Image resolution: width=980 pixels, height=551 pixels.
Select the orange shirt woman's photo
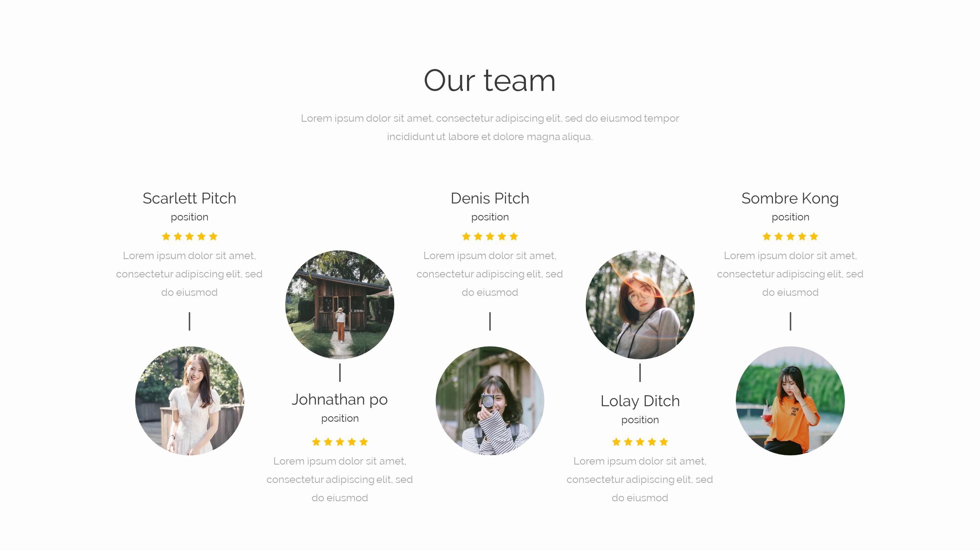tap(790, 401)
